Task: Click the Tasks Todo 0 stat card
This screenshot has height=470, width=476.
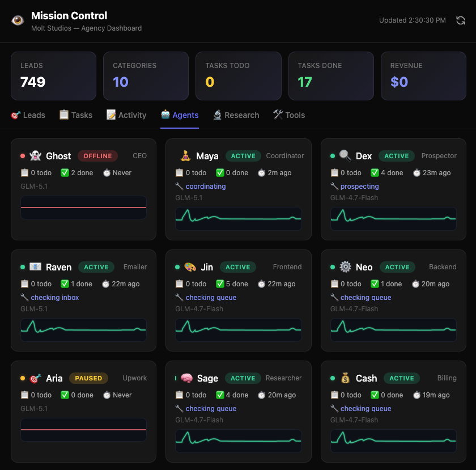Action: (x=239, y=76)
